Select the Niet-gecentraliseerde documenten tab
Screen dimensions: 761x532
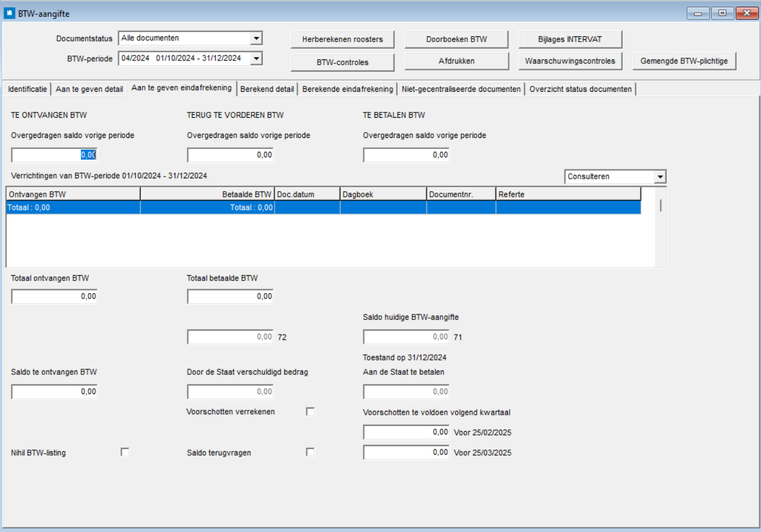pos(460,89)
